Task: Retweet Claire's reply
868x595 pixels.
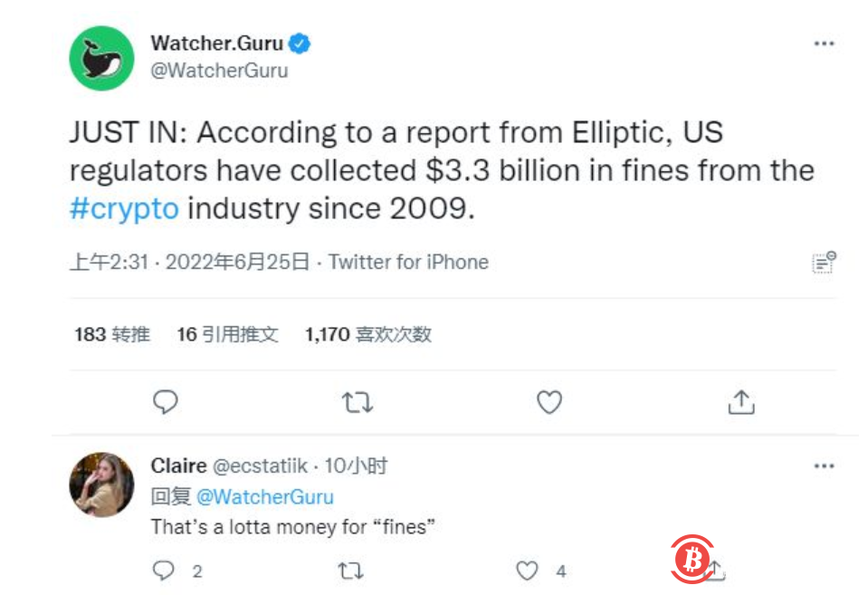Action: click(350, 570)
